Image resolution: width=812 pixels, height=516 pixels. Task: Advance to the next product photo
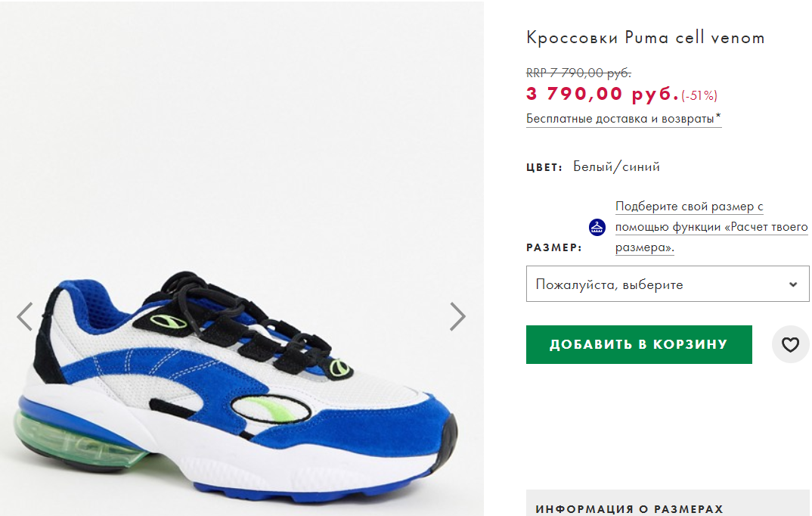tap(457, 316)
